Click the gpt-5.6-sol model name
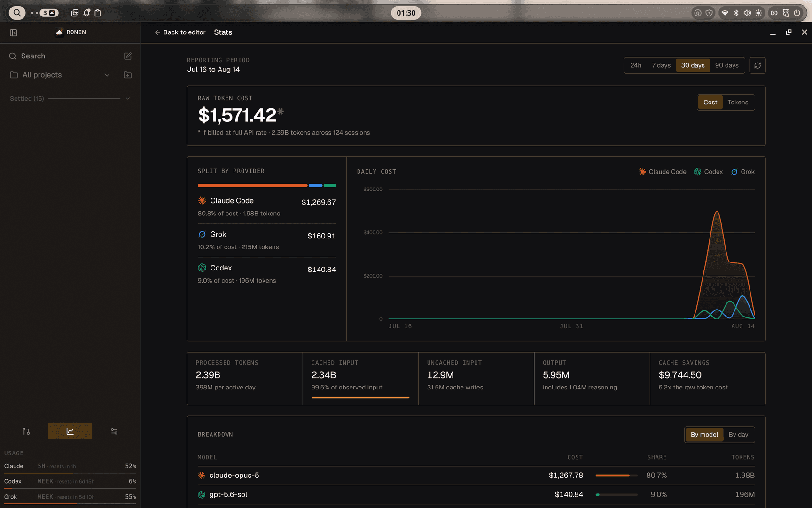The width and height of the screenshot is (812, 508). click(x=228, y=495)
